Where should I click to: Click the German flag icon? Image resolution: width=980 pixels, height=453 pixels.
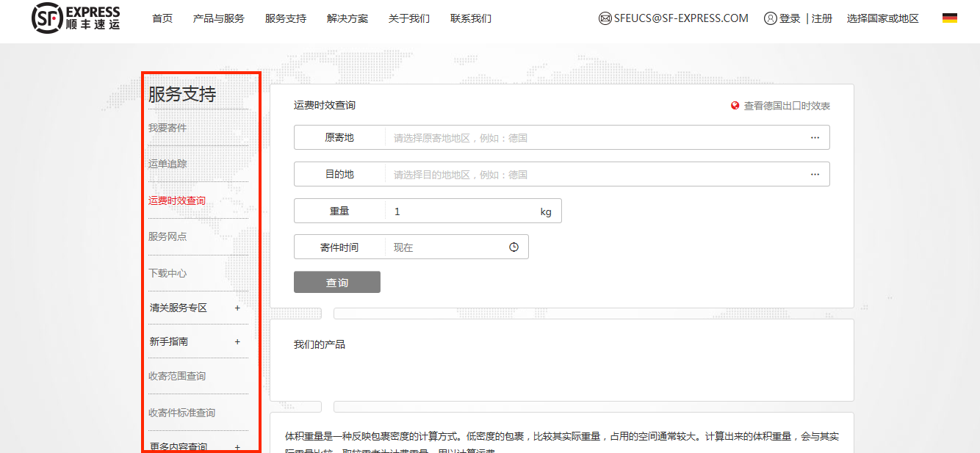tap(949, 18)
